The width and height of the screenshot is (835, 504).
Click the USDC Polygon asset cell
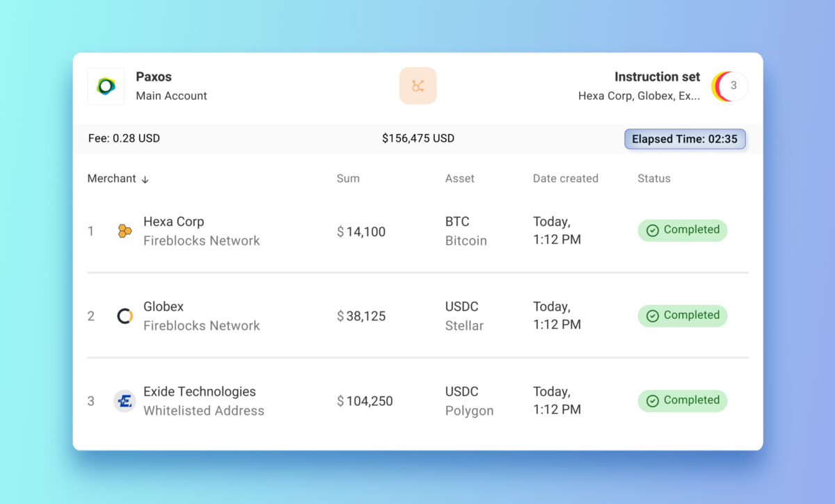tap(470, 401)
